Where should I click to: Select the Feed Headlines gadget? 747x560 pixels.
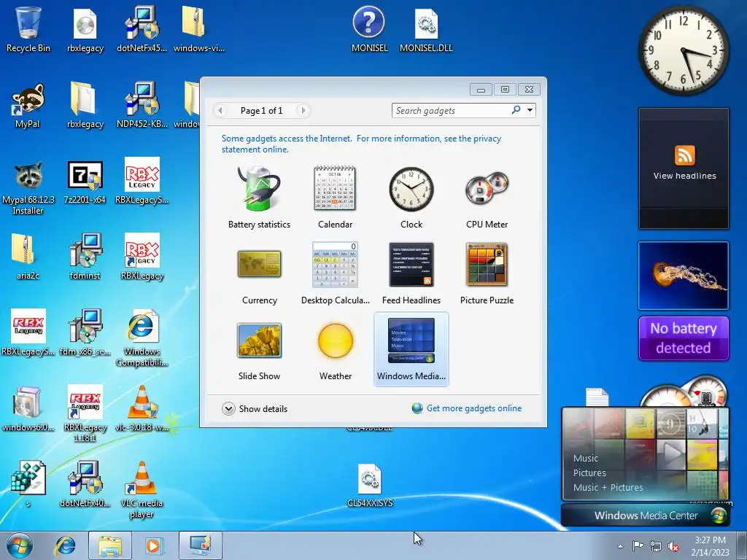point(411,273)
